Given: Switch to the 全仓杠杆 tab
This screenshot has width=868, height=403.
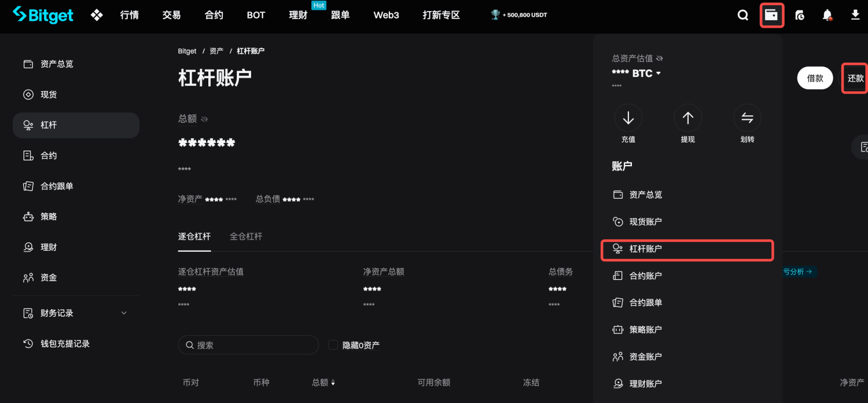Looking at the screenshot, I should (x=245, y=236).
